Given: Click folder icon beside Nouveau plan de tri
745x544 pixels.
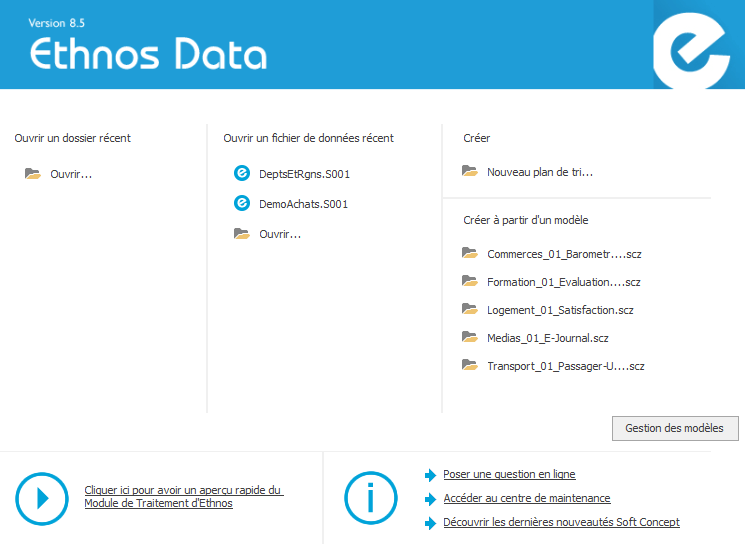Looking at the screenshot, I should pos(470,171).
